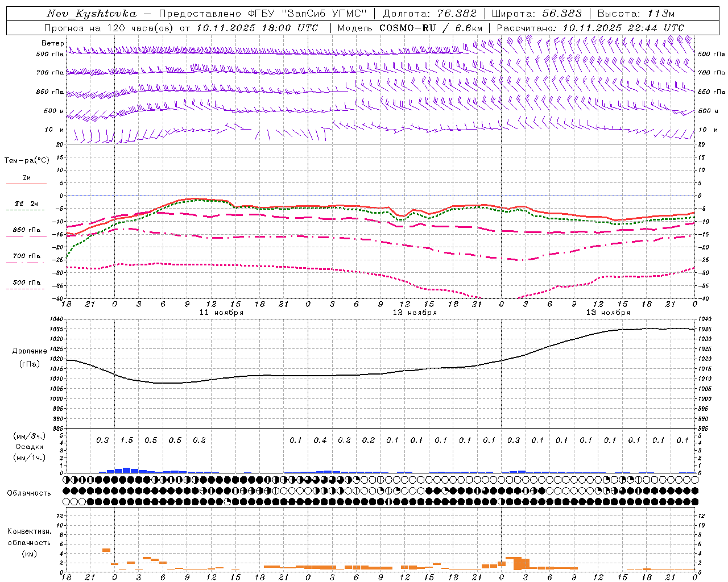Screen dimensions: 728x582
Task: Click the provider text 'ФГБУ "ЗапСиб УГМС"'
Action: [308, 14]
